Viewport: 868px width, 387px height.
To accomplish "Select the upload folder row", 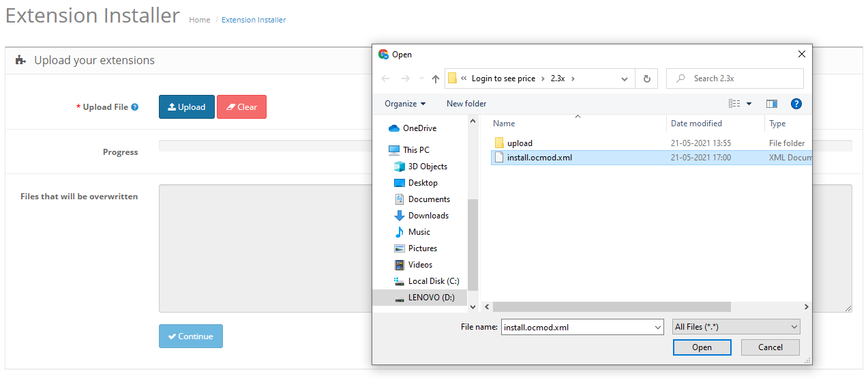I will click(x=651, y=143).
